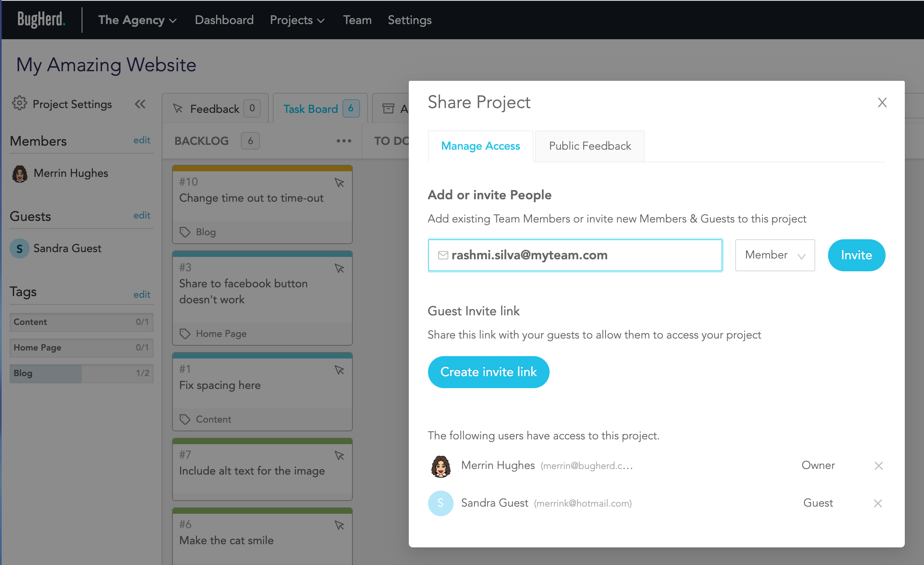Switch to the Public Feedback tab

pos(590,146)
